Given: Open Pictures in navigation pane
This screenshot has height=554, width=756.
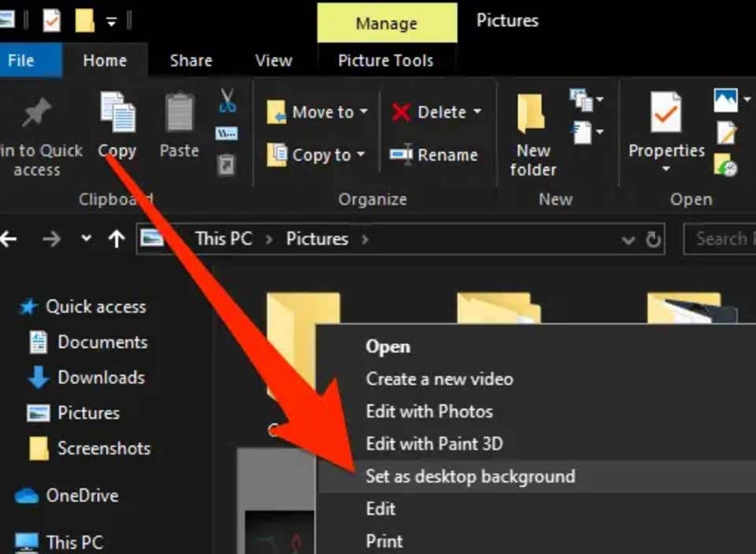Looking at the screenshot, I should (x=73, y=413).
